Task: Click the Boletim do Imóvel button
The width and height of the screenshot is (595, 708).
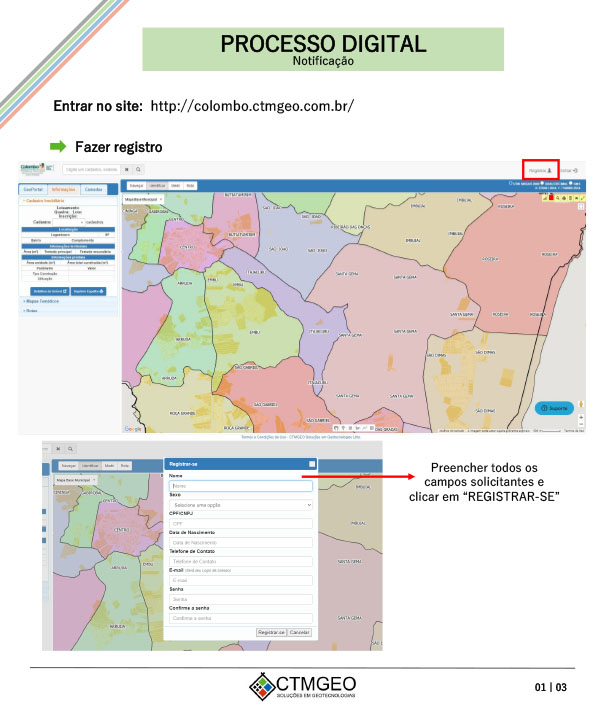Action: 50,291
